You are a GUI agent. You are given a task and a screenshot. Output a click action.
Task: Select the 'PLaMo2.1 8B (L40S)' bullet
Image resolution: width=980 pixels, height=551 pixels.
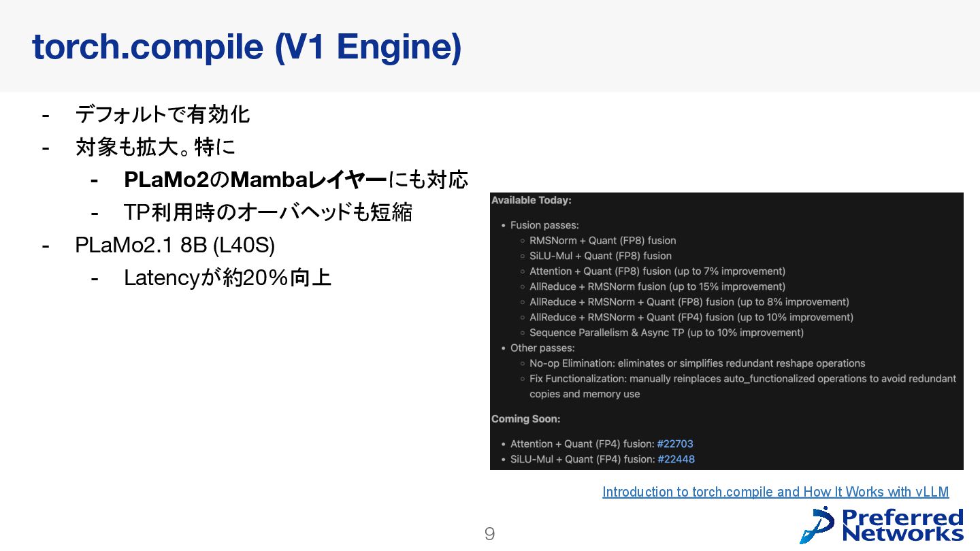point(175,246)
